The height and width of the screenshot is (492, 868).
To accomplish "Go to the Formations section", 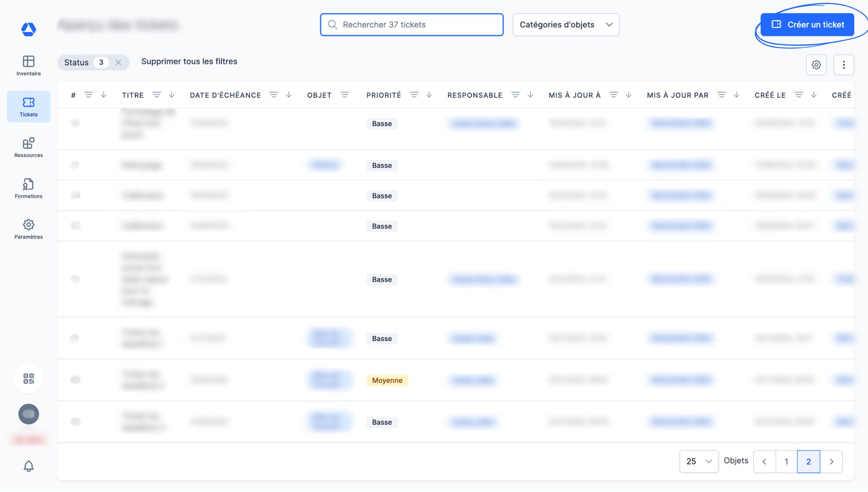I will (x=28, y=188).
